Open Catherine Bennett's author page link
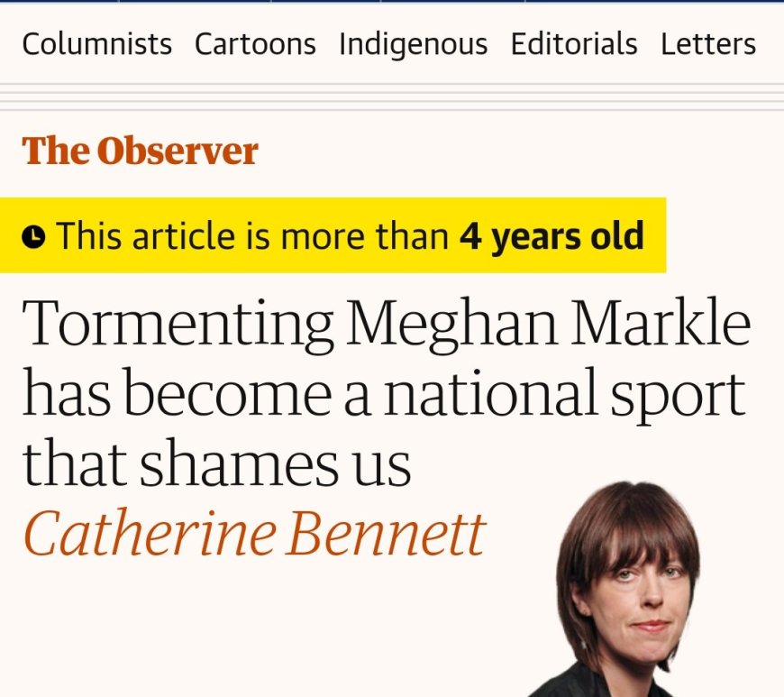Image resolution: width=784 pixels, height=697 pixels. click(x=254, y=534)
